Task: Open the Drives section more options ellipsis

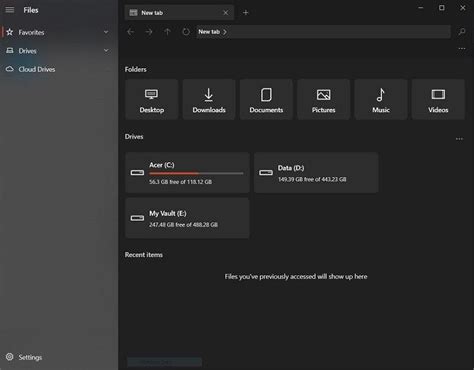Action: [459, 139]
